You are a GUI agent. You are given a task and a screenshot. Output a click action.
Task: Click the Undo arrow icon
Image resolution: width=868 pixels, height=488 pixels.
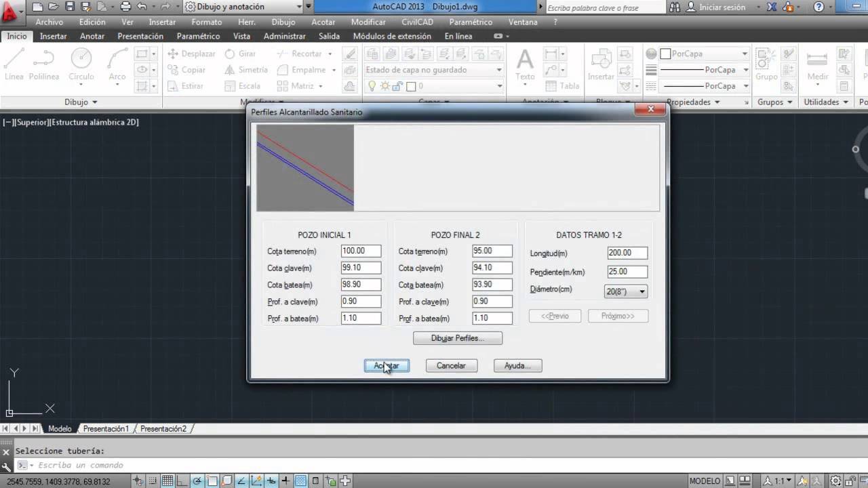142,7
